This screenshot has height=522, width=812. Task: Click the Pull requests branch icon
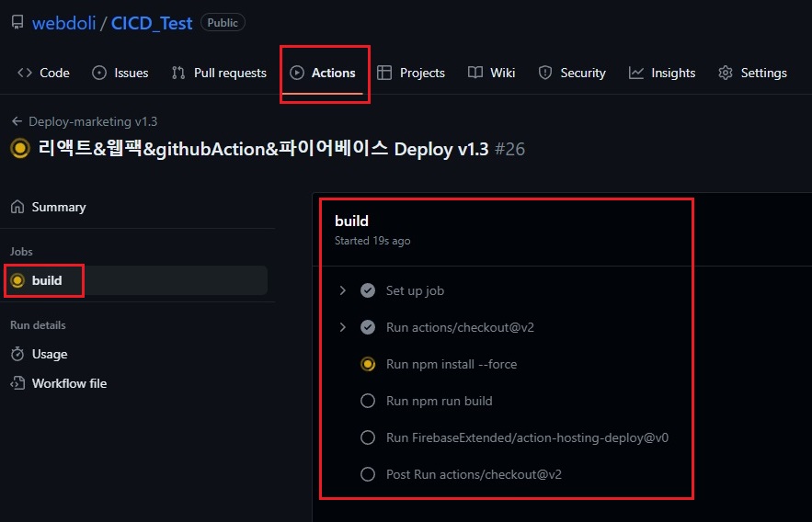178,73
